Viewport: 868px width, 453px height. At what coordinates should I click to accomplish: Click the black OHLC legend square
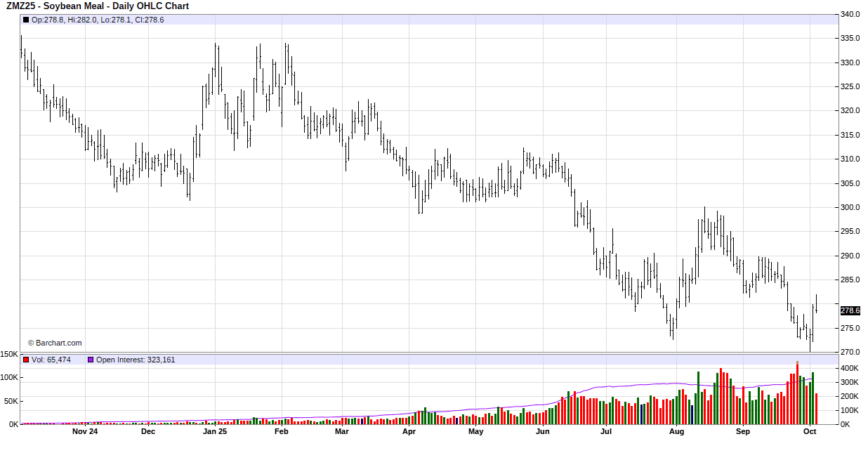(x=26, y=20)
